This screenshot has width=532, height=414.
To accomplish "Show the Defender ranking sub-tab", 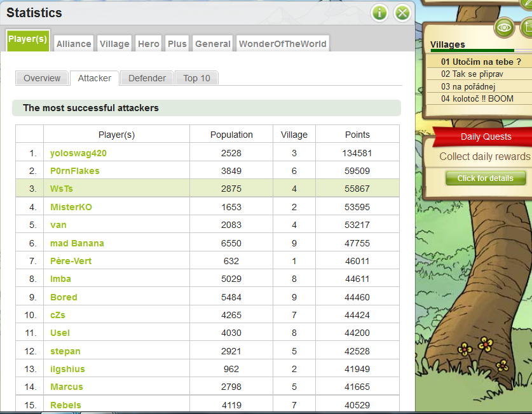I will coord(147,78).
